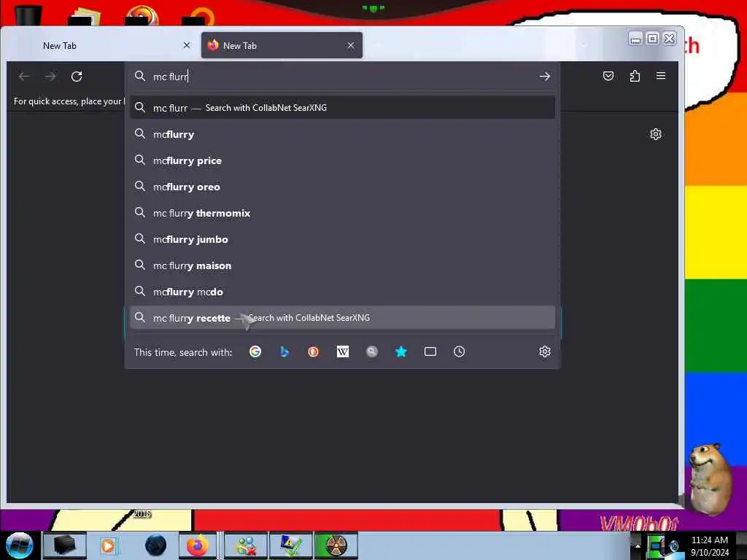Viewport: 747px width, 560px height.
Task: Select suggestion 'mcflurry jumbo'
Action: [343, 239]
